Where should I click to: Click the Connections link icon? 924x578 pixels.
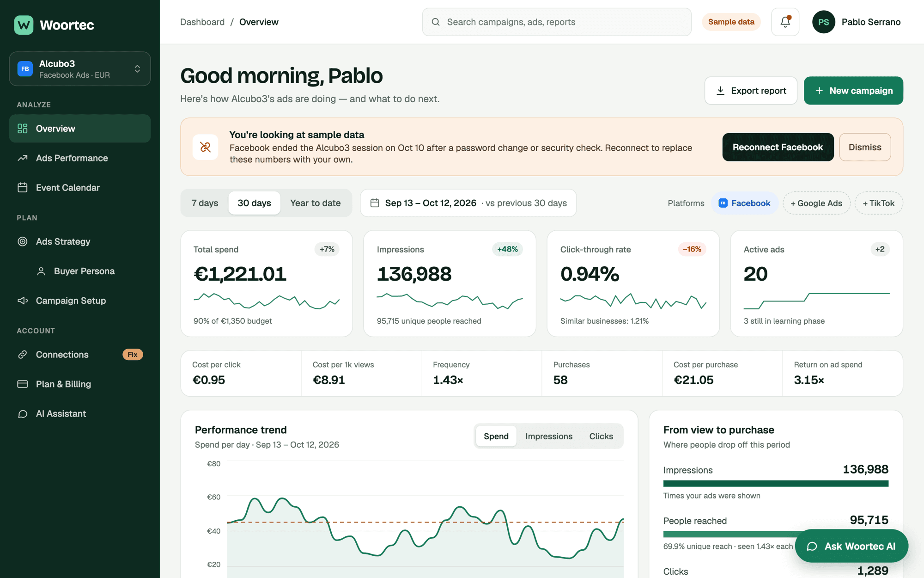[x=22, y=355]
